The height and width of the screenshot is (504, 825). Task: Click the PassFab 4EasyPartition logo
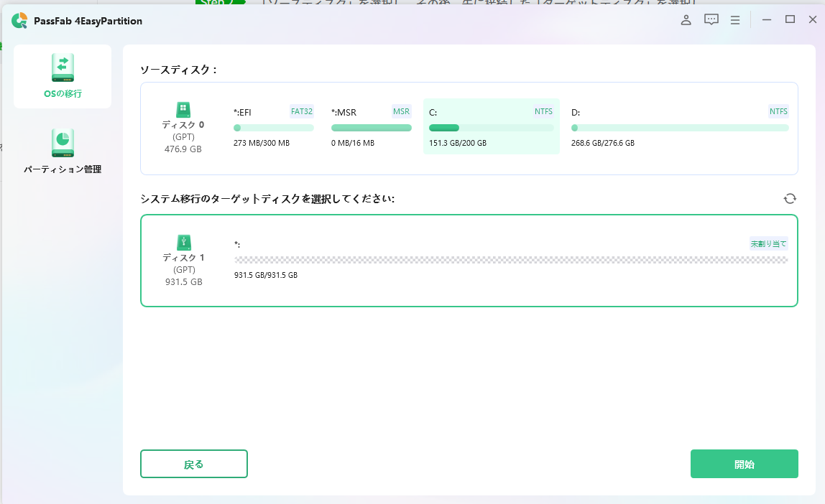point(22,22)
